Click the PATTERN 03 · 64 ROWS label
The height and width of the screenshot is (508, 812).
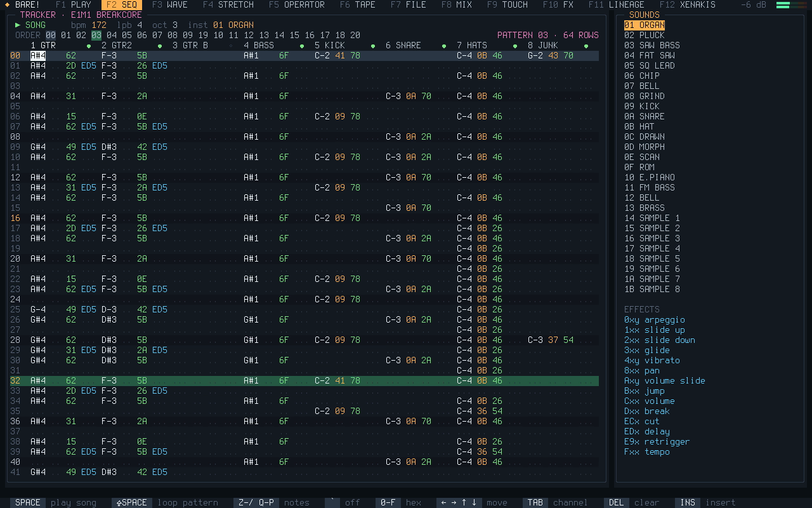point(548,35)
